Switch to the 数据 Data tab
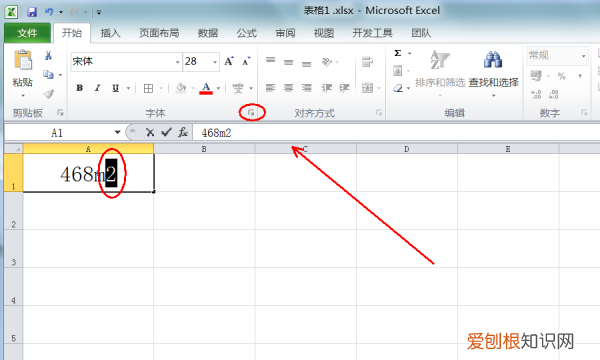The height and width of the screenshot is (360, 600). (x=208, y=33)
